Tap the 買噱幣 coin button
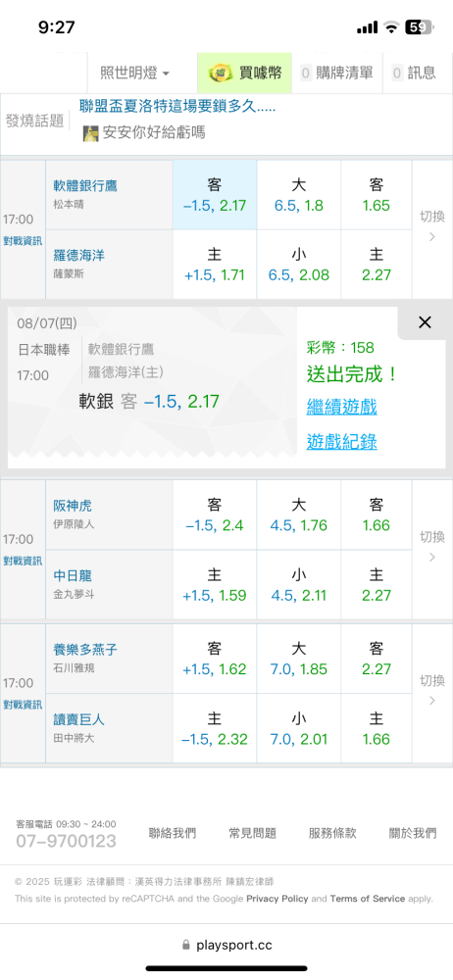 tap(245, 73)
